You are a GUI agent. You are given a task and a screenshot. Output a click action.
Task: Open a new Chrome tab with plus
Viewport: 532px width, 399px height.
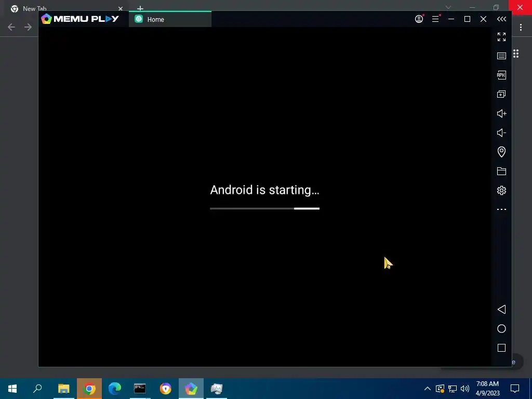coord(140,8)
